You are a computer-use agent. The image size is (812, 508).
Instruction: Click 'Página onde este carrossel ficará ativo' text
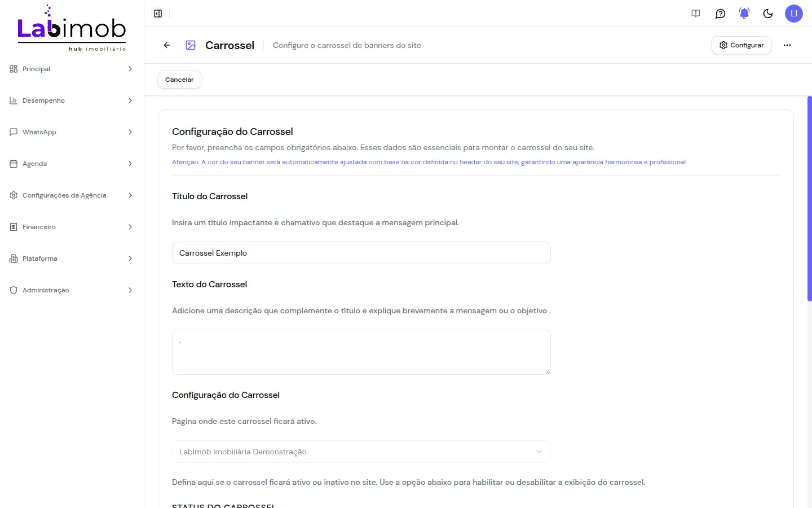pos(244,421)
